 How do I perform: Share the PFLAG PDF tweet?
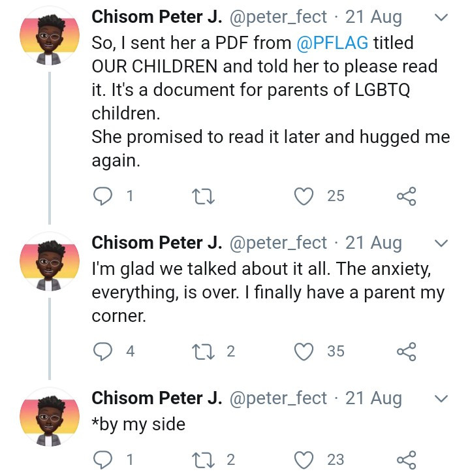point(406,196)
